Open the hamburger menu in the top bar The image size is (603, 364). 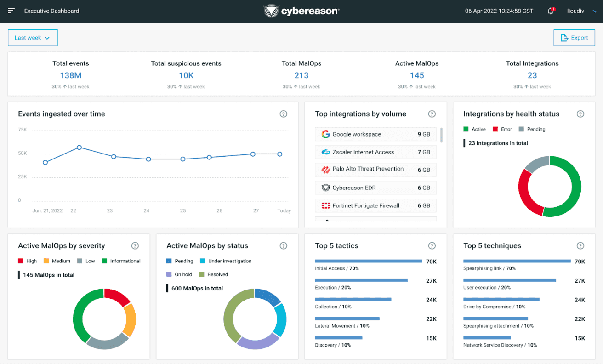pyautogui.click(x=11, y=11)
